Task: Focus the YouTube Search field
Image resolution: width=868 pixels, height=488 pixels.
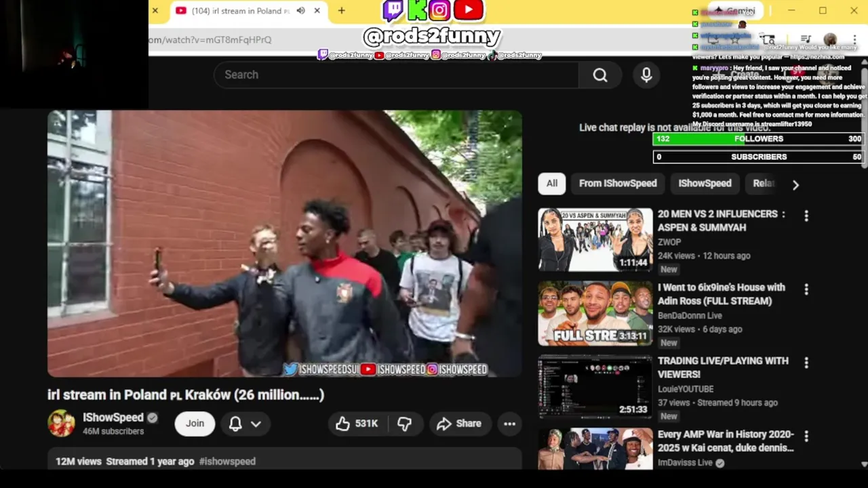Action: pyautogui.click(x=396, y=75)
